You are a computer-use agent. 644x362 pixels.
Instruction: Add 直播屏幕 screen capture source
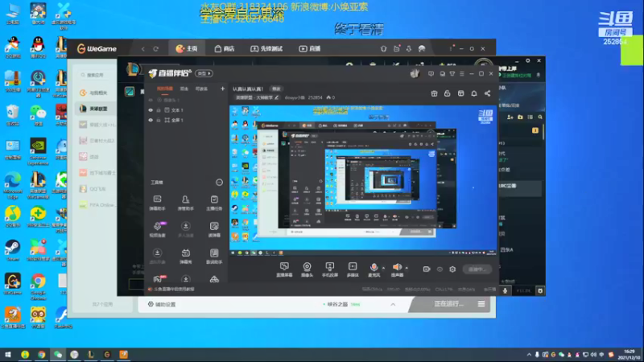coord(284,269)
